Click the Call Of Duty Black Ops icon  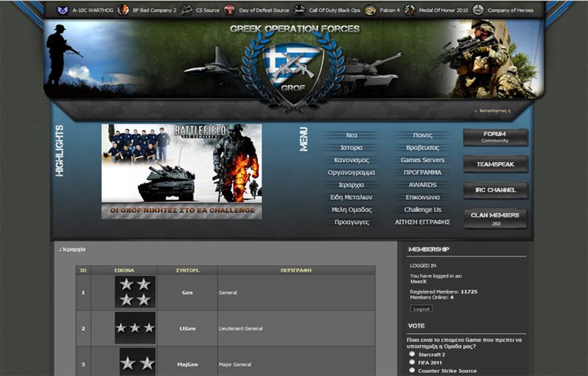(299, 10)
